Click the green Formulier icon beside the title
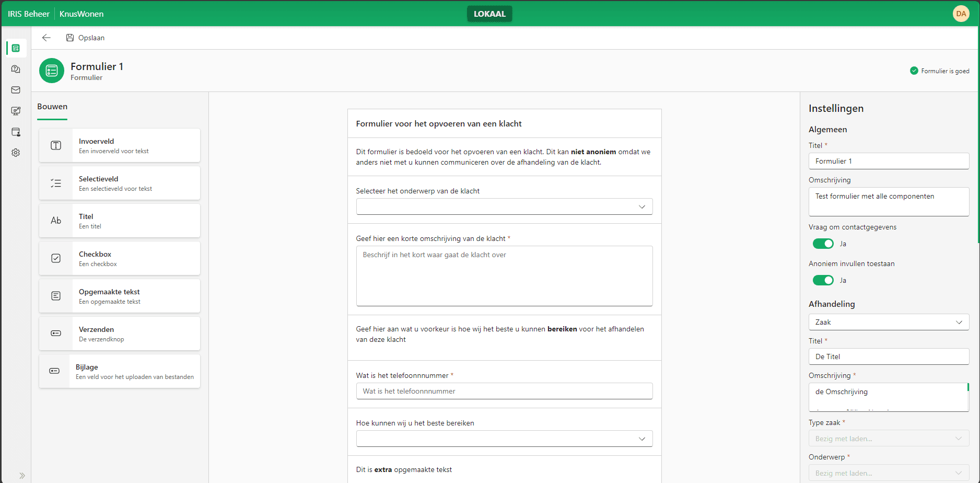Viewport: 980px width, 483px height. pos(51,70)
